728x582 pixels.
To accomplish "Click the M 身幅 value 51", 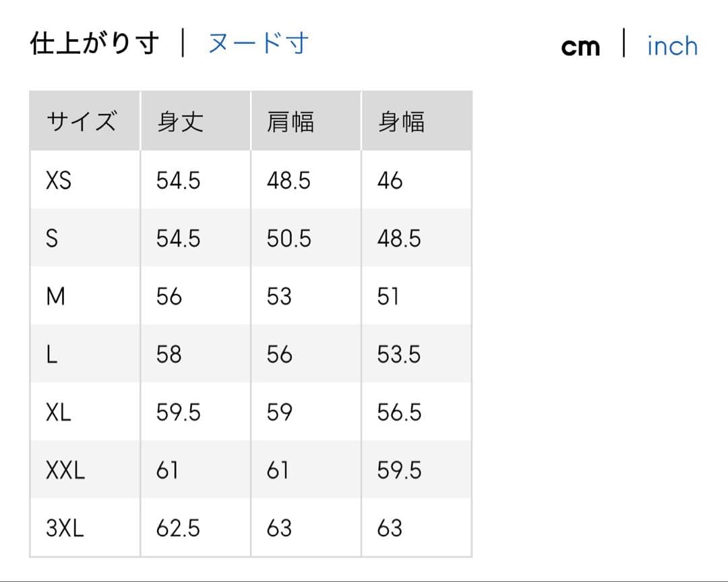I will click(388, 297).
